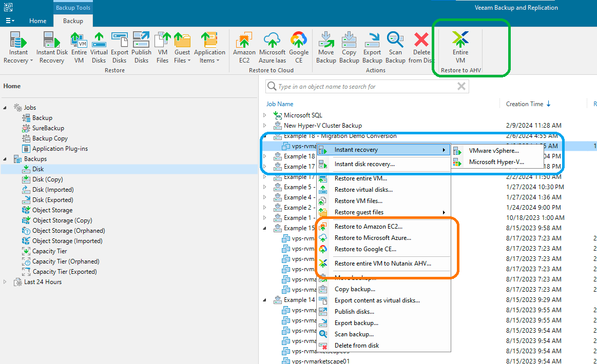597x364 pixels.
Task: Select SureBackup under Jobs
Action: coord(48,128)
